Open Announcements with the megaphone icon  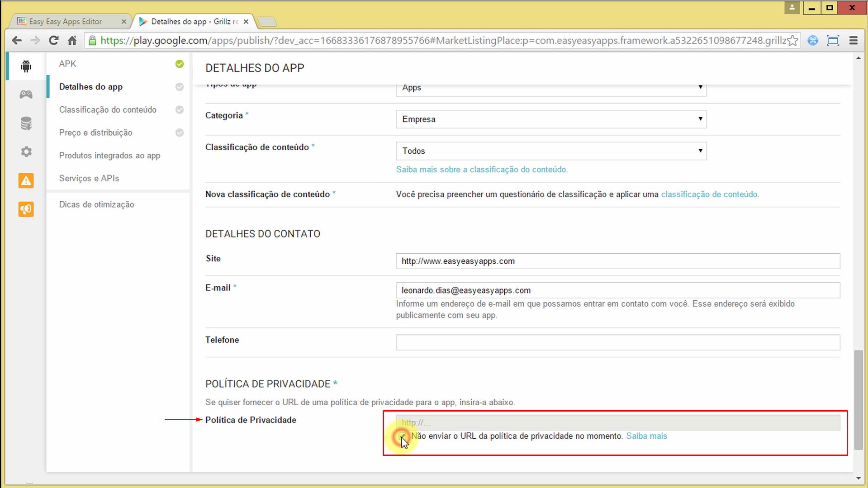[26, 209]
